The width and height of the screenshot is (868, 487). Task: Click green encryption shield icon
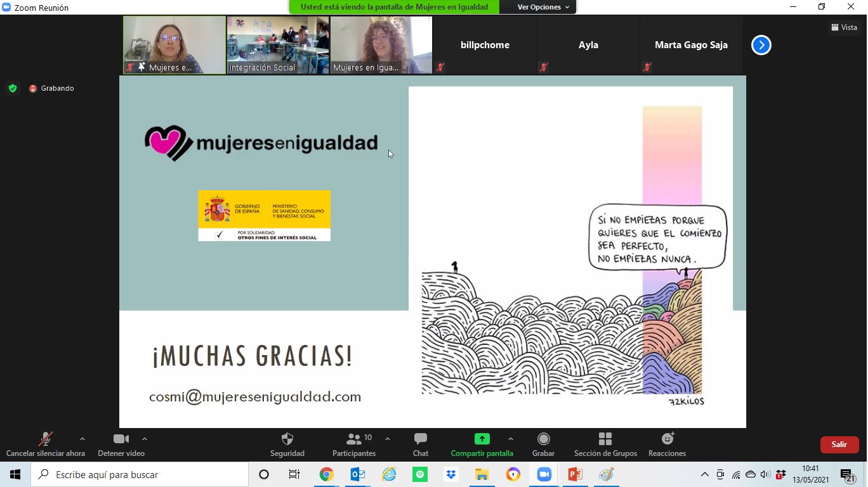[13, 88]
